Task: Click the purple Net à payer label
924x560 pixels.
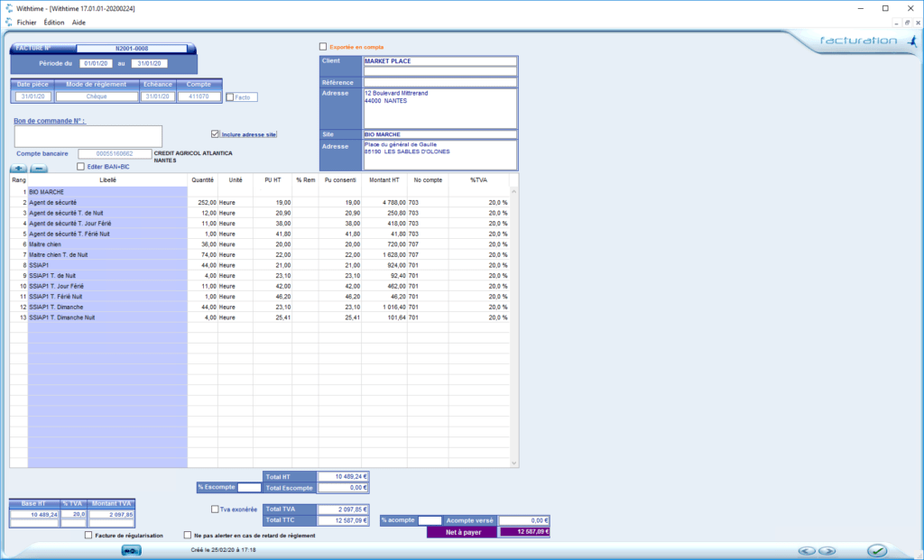Action: 463,532
